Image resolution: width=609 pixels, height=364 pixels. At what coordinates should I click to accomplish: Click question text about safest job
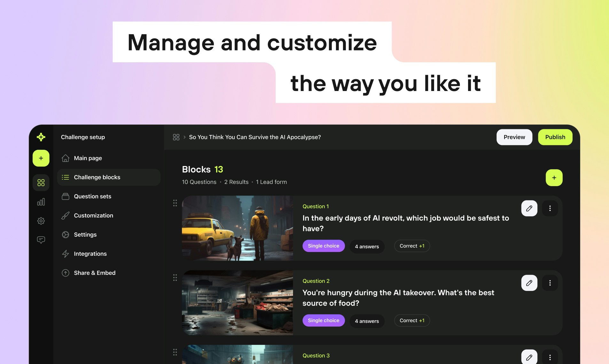[406, 223]
